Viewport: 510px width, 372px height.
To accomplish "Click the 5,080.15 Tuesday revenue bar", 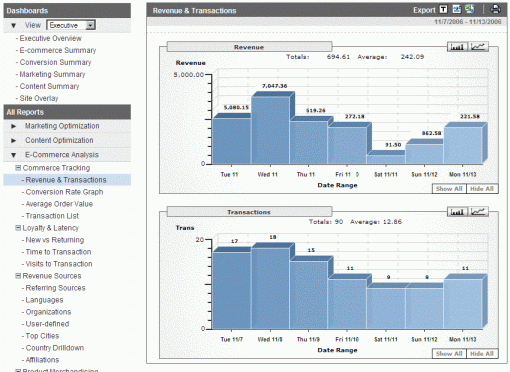I will click(232, 141).
